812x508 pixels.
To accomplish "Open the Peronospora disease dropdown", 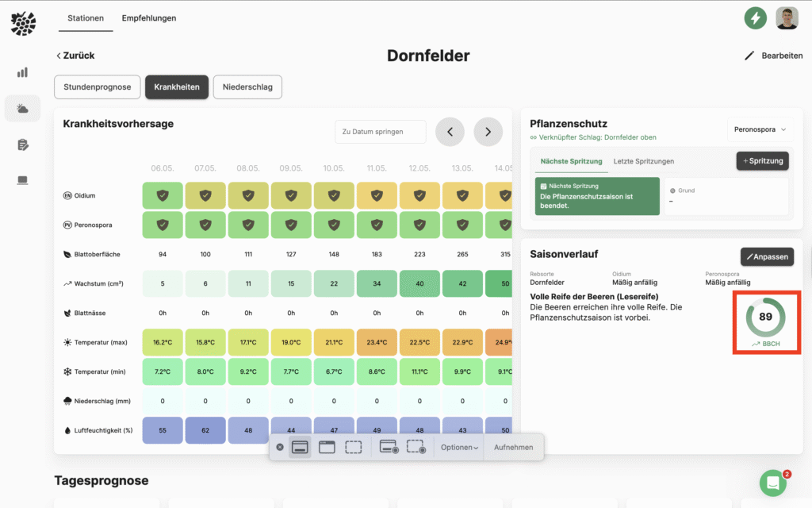I will coord(760,129).
